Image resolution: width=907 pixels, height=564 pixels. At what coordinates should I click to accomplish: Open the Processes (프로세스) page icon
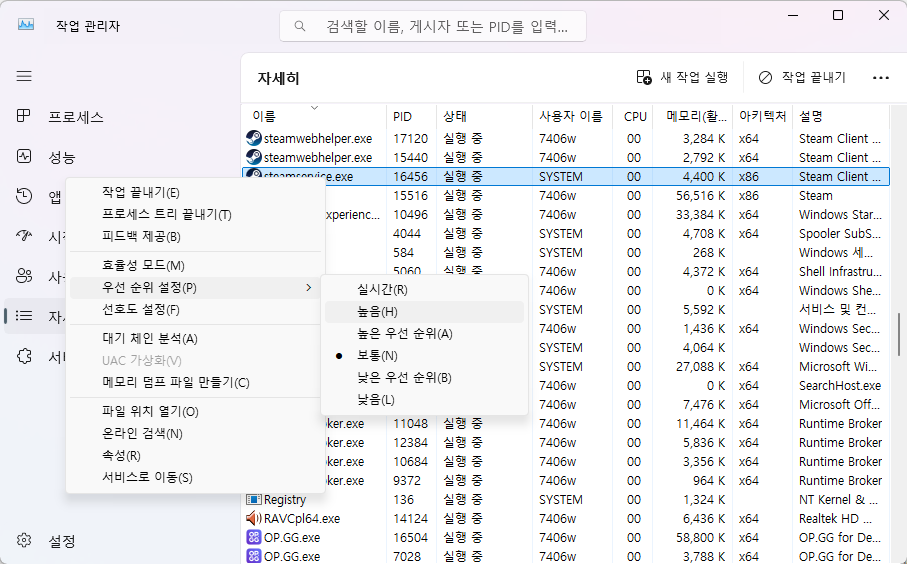tap(24, 116)
